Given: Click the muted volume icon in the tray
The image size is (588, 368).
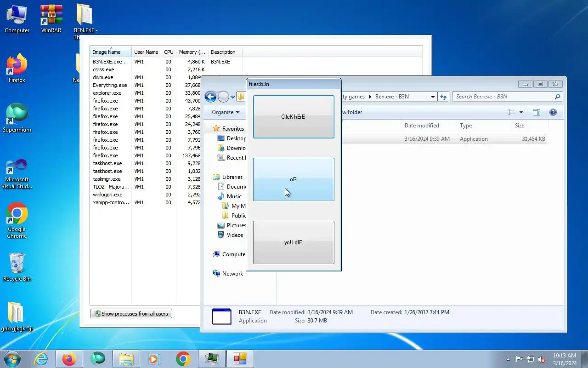Looking at the screenshot, I should click(x=542, y=359).
